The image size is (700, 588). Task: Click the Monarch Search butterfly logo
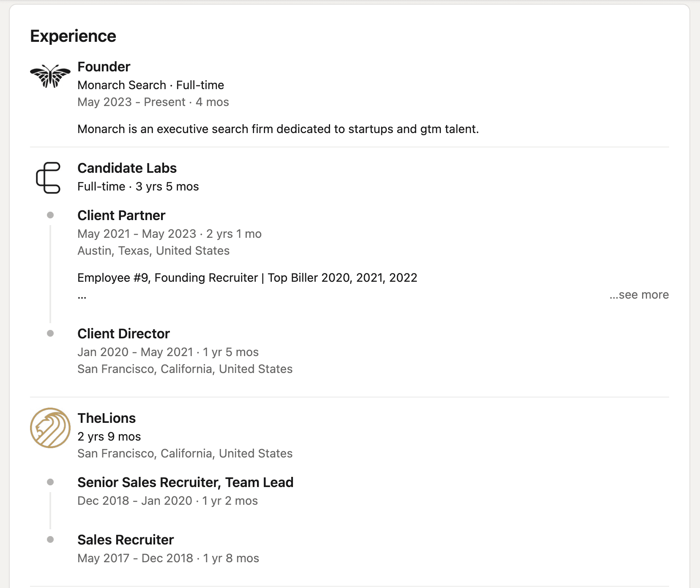50,76
